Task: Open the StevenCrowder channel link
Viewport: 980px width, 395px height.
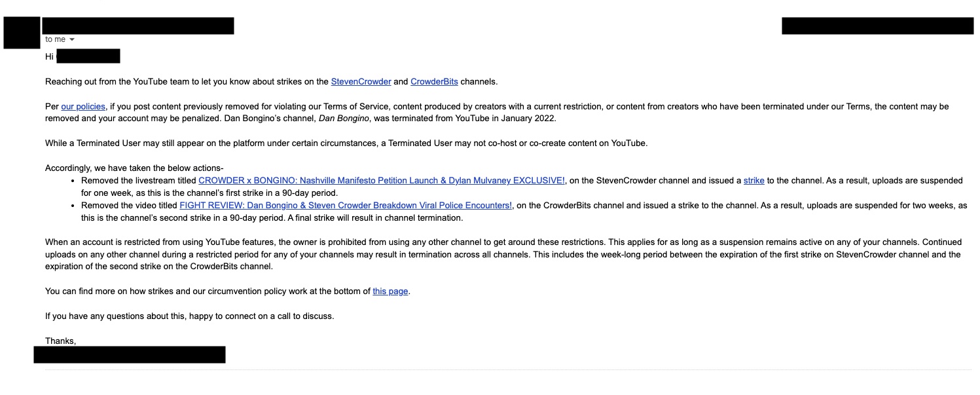Action: pos(361,82)
